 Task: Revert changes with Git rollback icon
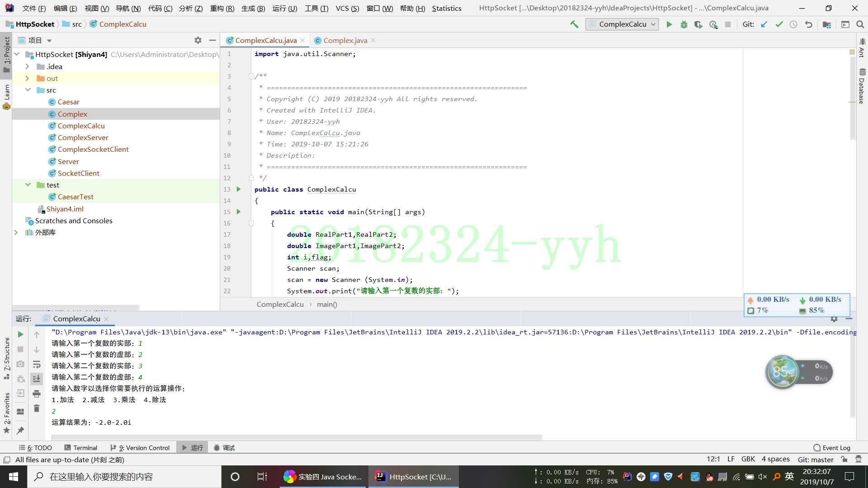(x=808, y=24)
